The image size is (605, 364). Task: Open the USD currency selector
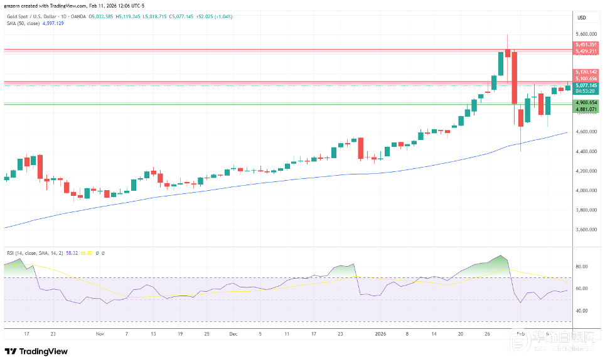point(581,18)
